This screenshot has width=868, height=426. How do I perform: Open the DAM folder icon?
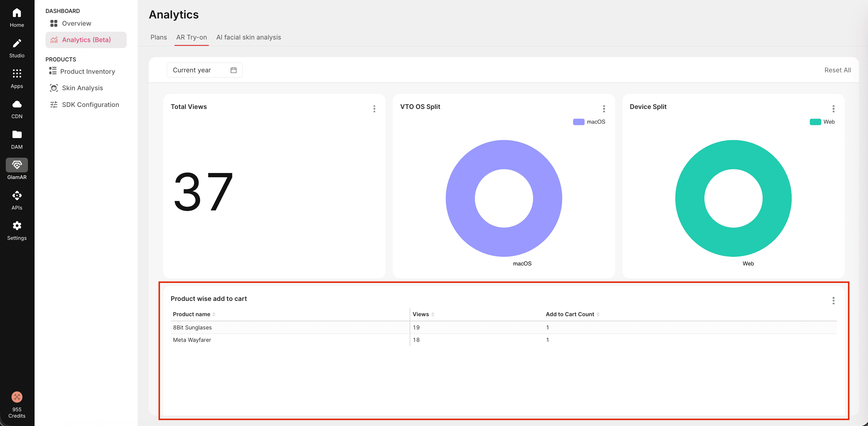click(17, 135)
